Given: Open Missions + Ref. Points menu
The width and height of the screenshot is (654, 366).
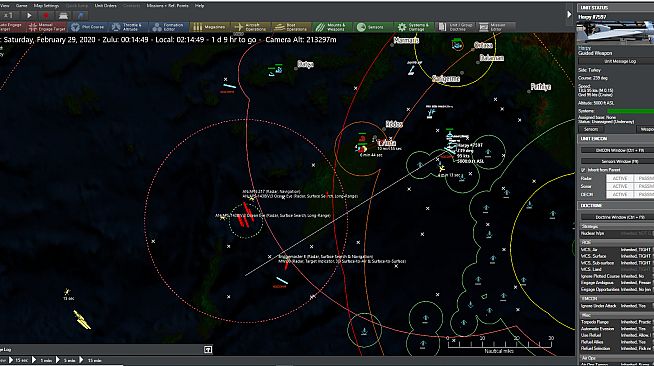Looking at the screenshot, I should tap(167, 6).
